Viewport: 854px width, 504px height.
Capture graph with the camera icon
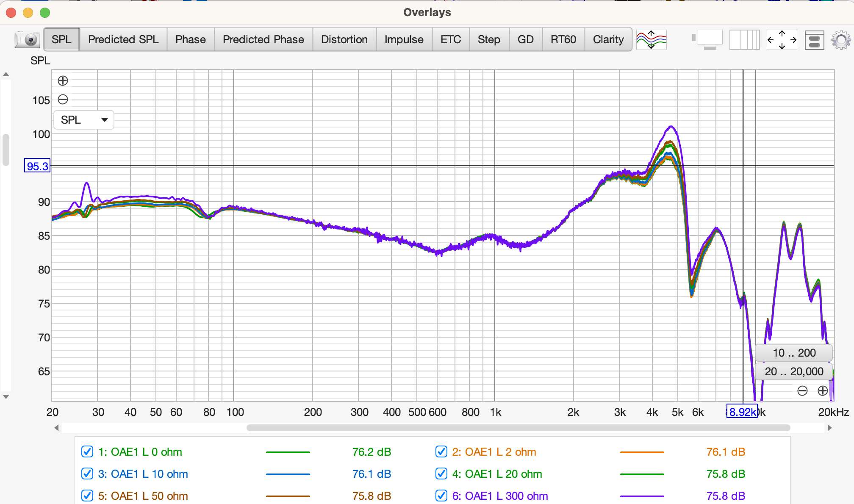click(x=27, y=39)
